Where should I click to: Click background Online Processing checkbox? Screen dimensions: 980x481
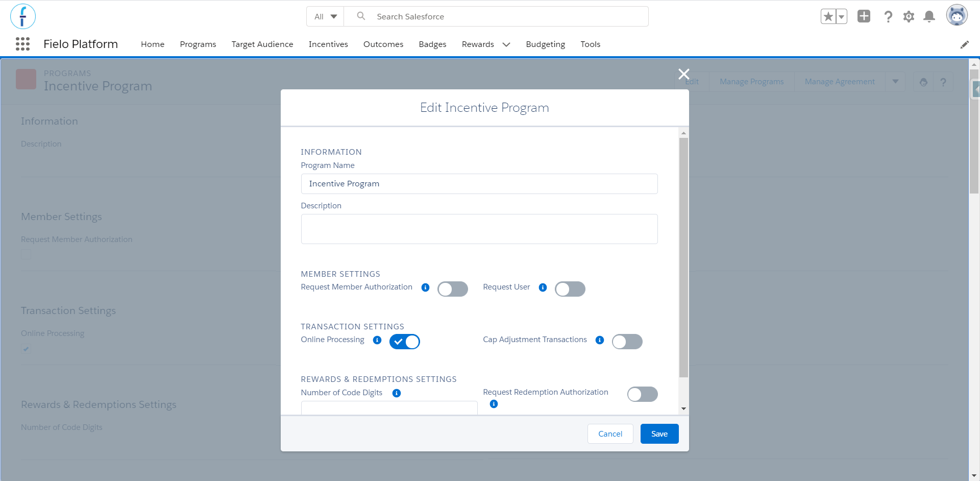coord(26,349)
